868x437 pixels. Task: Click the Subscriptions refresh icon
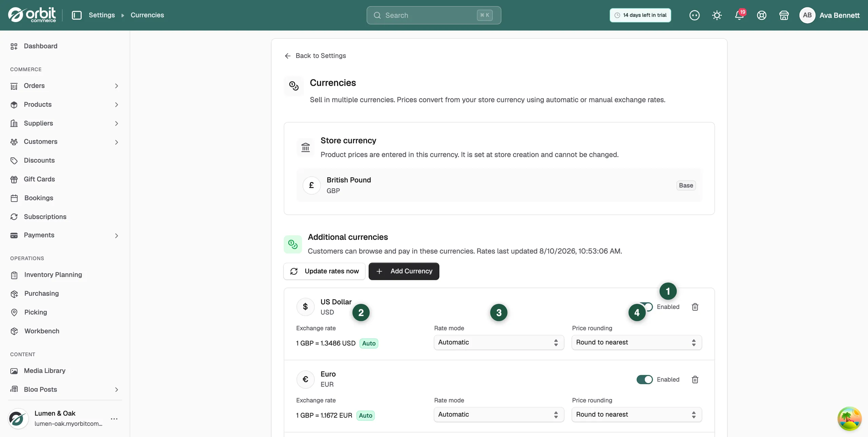coord(14,217)
